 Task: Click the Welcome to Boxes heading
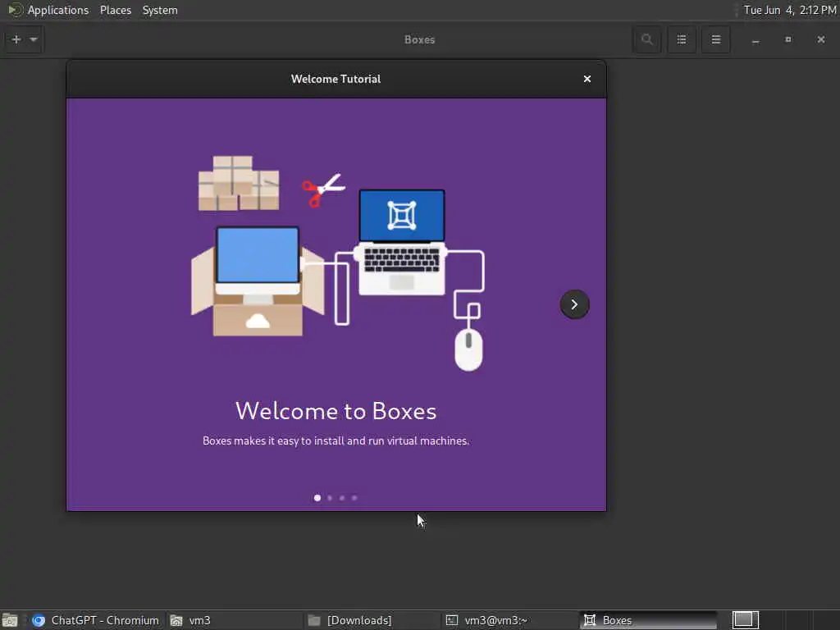336,412
